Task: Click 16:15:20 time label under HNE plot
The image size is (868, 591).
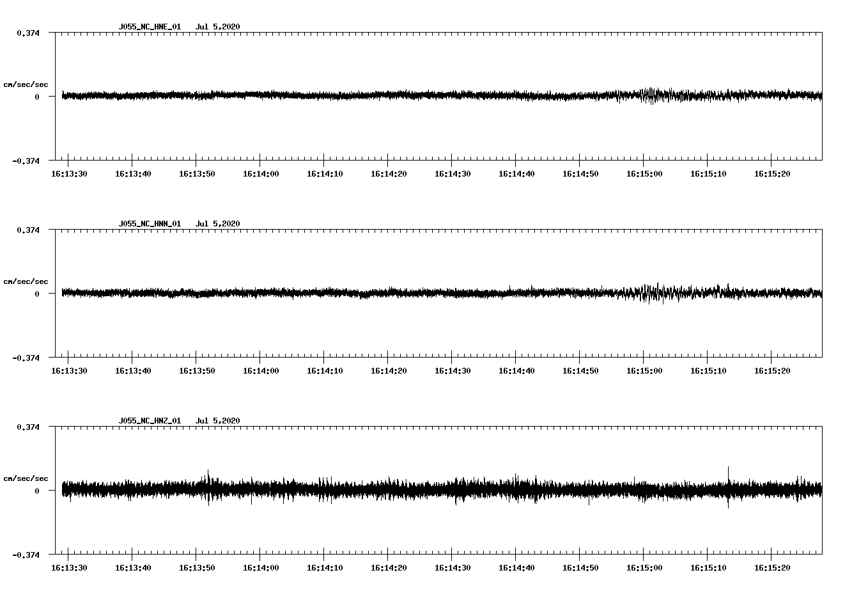Action: pyautogui.click(x=772, y=174)
